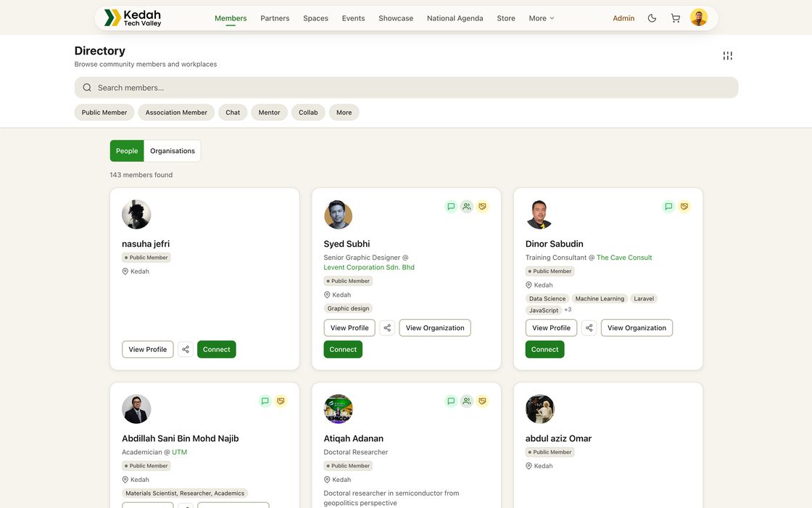Toggle the Mentor filter chip

(269, 112)
